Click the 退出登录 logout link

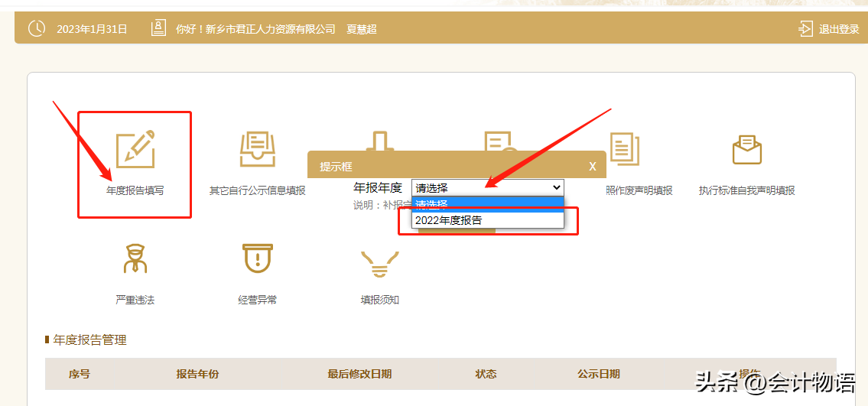[839, 29]
